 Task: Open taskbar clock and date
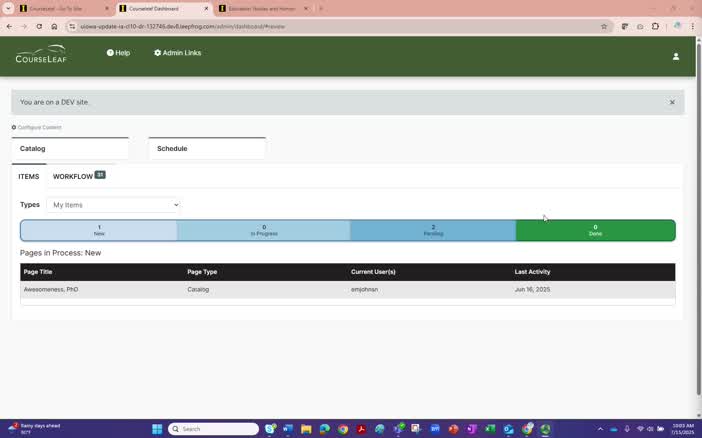pos(682,429)
